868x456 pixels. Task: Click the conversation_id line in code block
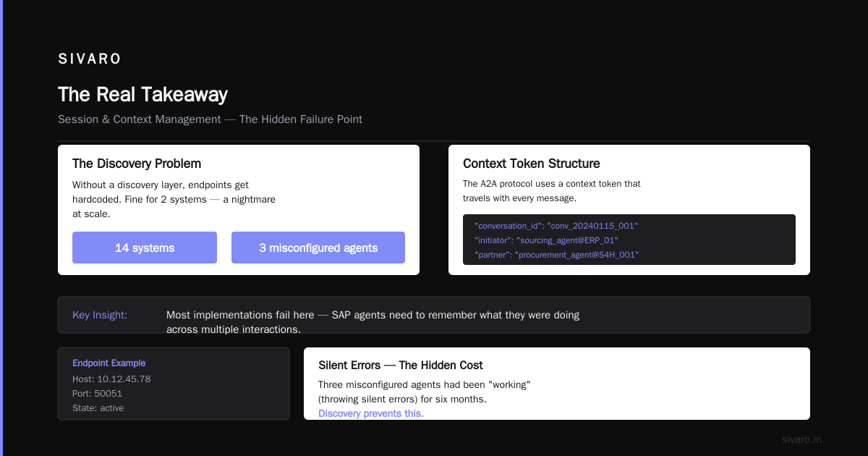[556, 226]
